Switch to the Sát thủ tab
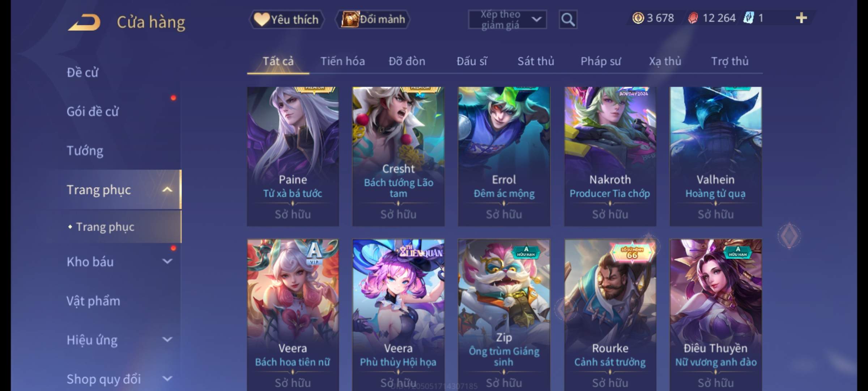Screen dimensions: 868x391 tap(536, 61)
